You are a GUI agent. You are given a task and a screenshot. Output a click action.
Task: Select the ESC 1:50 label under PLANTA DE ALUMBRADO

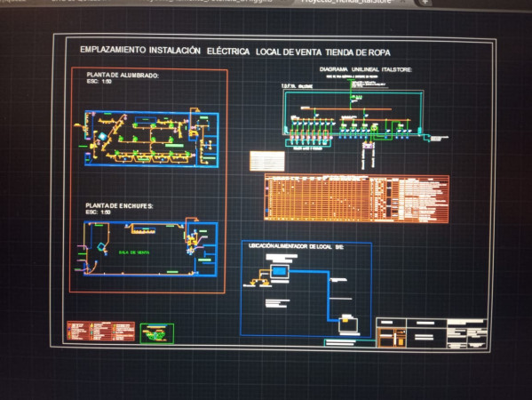(x=99, y=82)
